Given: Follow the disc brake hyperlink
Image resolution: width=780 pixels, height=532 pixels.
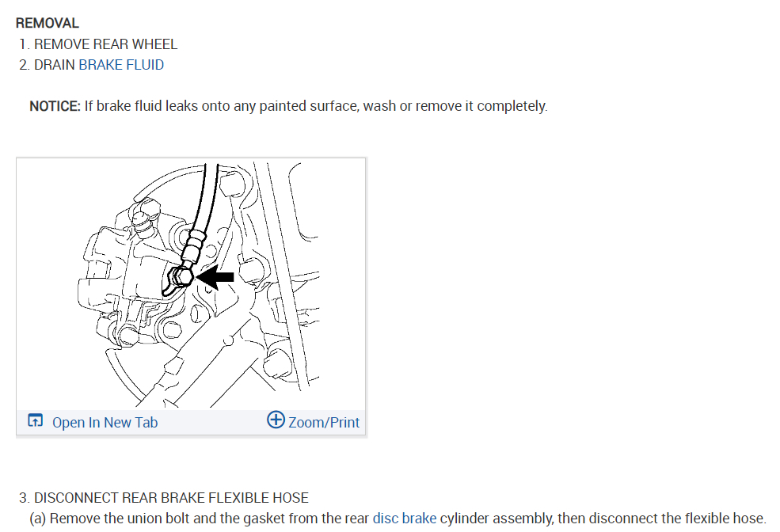Looking at the screenshot, I should point(405,519).
